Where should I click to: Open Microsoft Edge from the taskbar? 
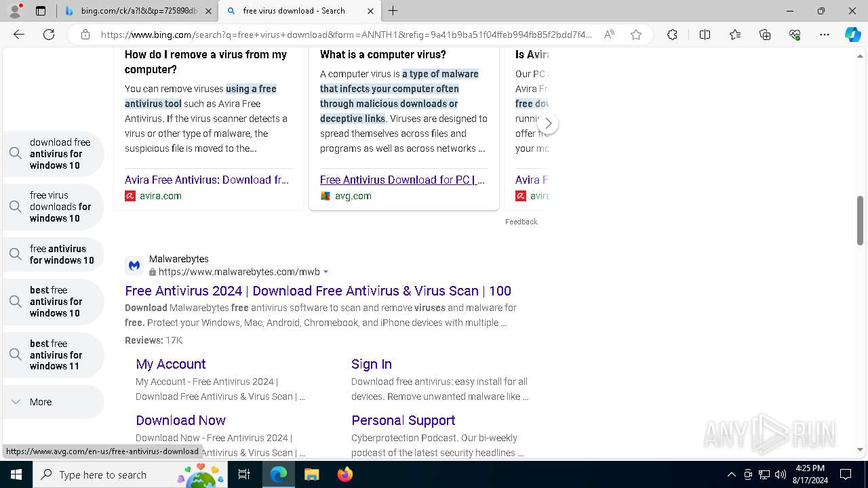pyautogui.click(x=279, y=474)
